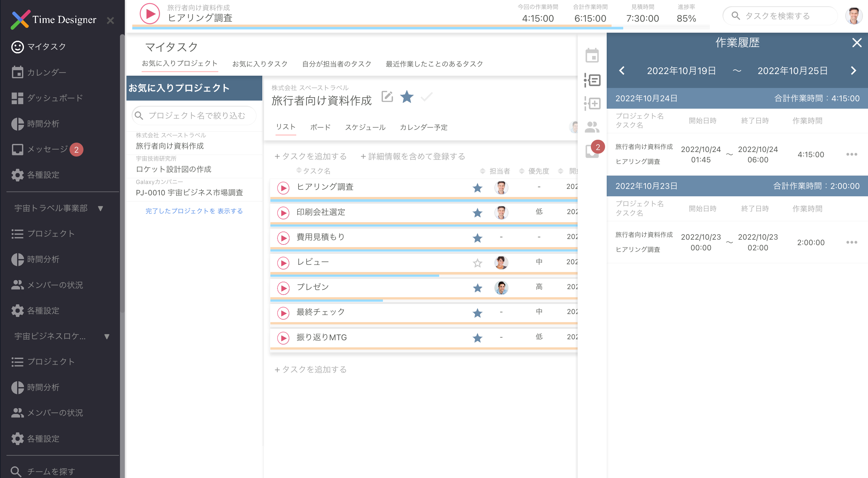Image resolution: width=868 pixels, height=478 pixels.
Task: Start timer for 印刷会社選定 task
Action: click(283, 213)
